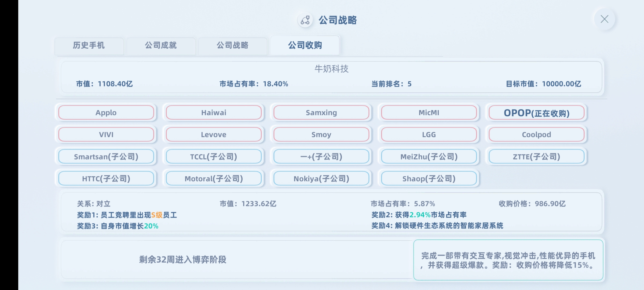Select the 公司收购 tab
The image size is (644, 290).
point(305,45)
